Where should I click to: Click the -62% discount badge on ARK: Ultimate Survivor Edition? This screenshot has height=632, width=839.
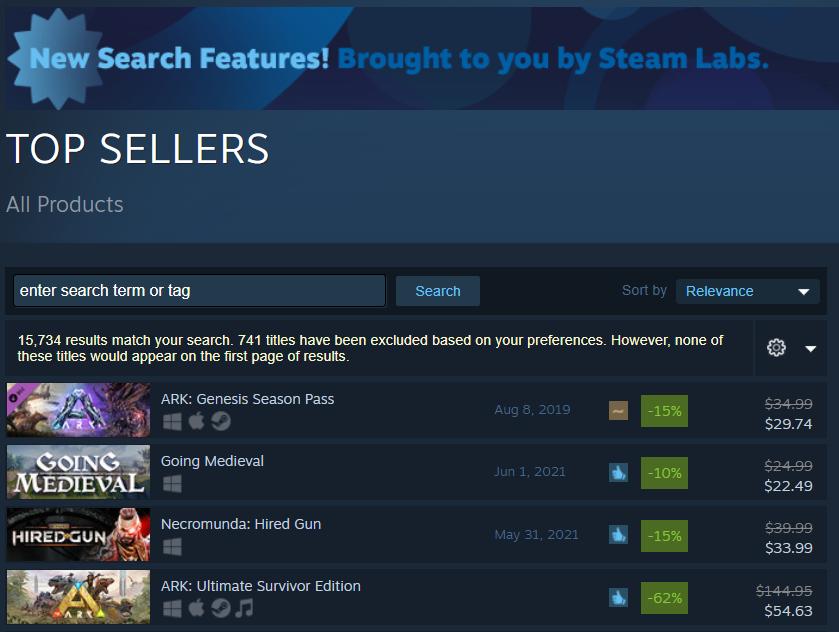coord(663,597)
